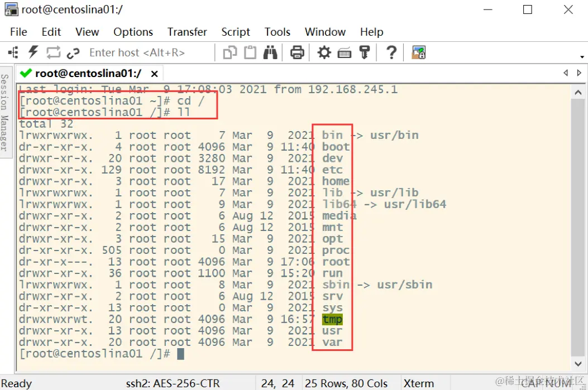Click the media directory name
The height and width of the screenshot is (390, 588).
tap(340, 216)
